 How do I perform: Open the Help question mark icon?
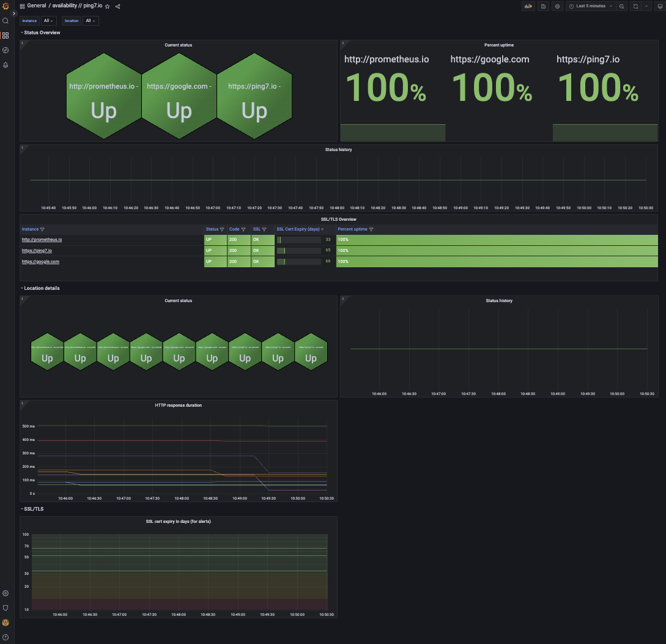(x=6, y=637)
